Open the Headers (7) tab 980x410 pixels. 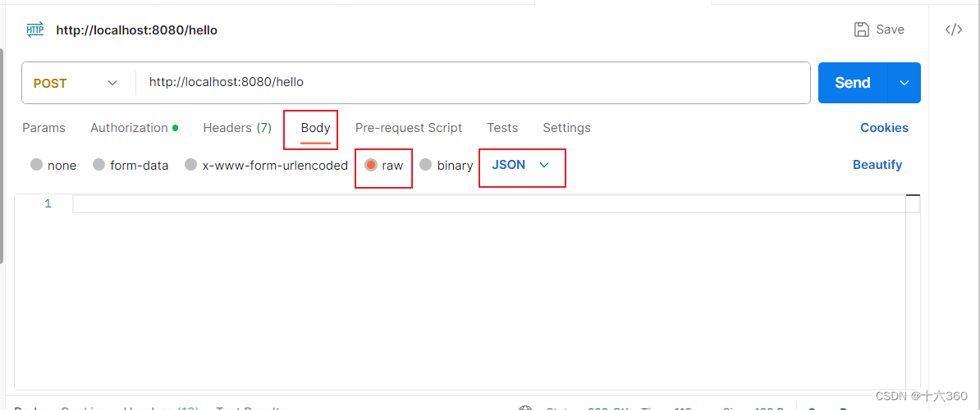click(237, 128)
